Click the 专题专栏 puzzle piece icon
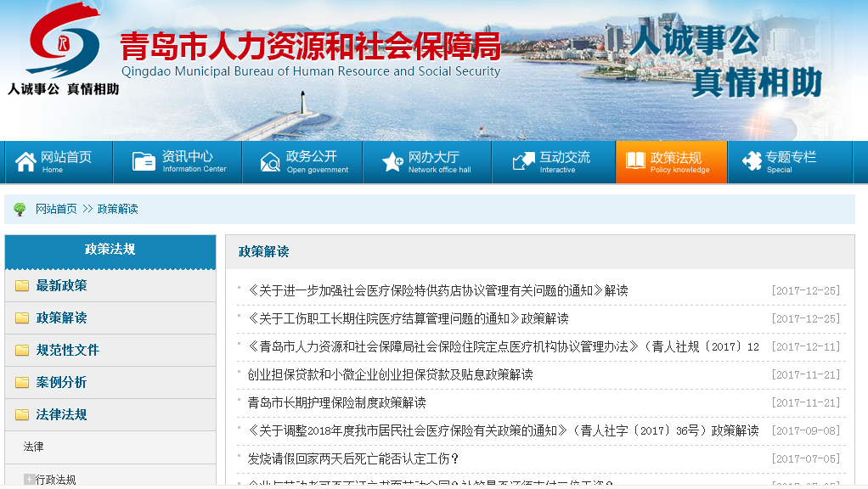This screenshot has width=868, height=489. (751, 161)
